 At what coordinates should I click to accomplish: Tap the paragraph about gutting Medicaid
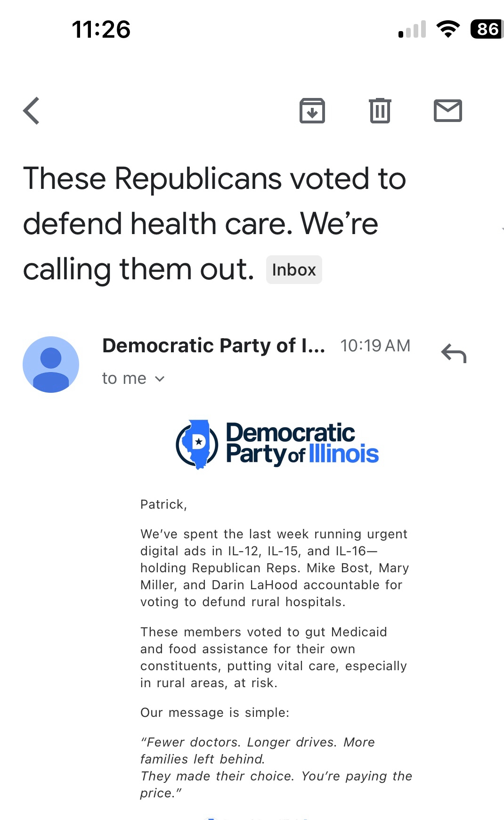(x=273, y=657)
